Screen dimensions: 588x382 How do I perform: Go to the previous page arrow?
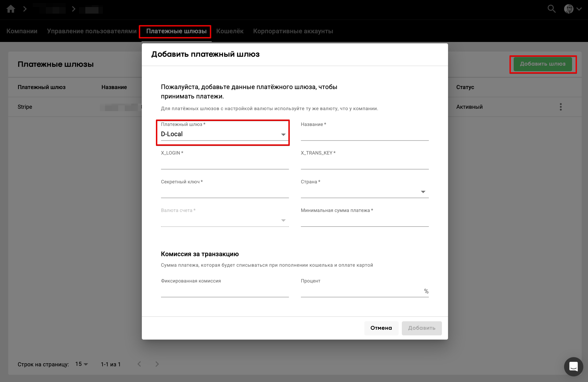coord(139,364)
